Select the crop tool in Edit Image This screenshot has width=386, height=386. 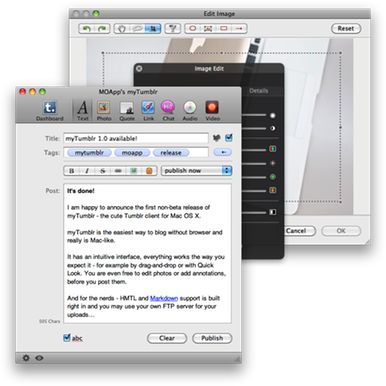153,28
